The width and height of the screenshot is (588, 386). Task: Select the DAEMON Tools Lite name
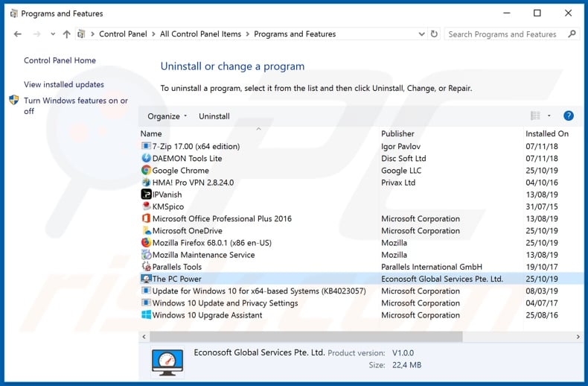point(187,159)
